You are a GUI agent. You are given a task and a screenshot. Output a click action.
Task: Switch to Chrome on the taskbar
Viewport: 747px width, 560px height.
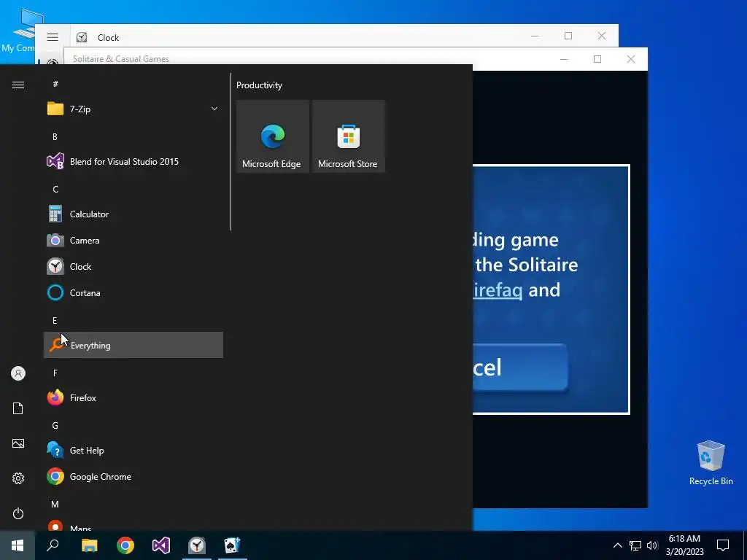(125, 545)
